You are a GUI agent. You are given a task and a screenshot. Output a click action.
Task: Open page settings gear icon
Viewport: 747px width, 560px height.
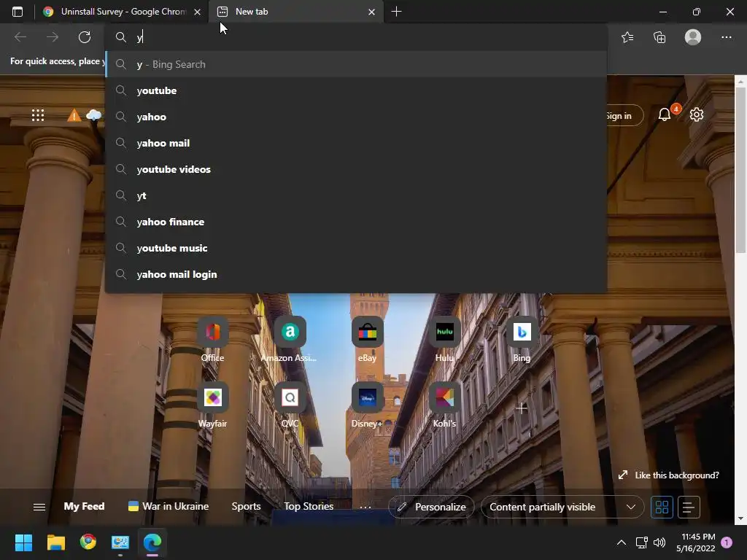[x=697, y=114]
